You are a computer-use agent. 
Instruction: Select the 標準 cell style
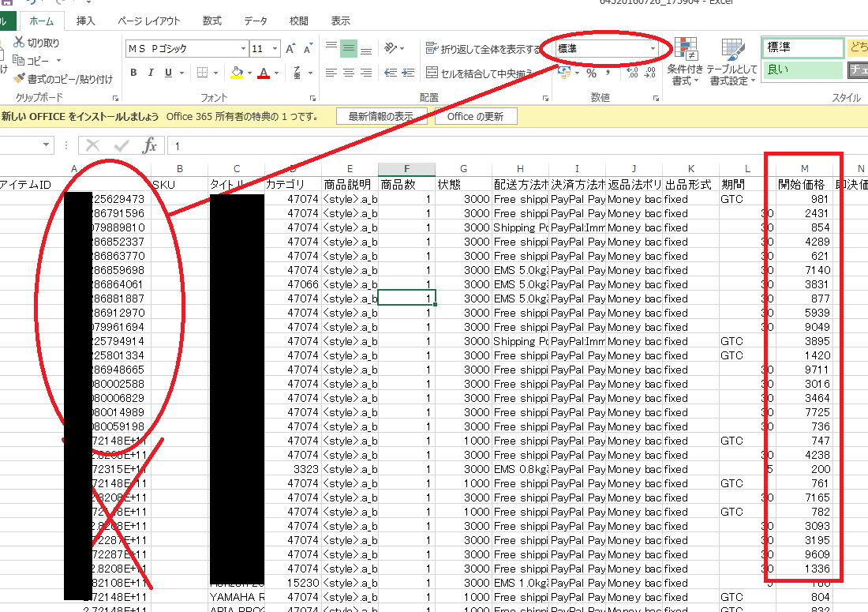click(x=803, y=47)
